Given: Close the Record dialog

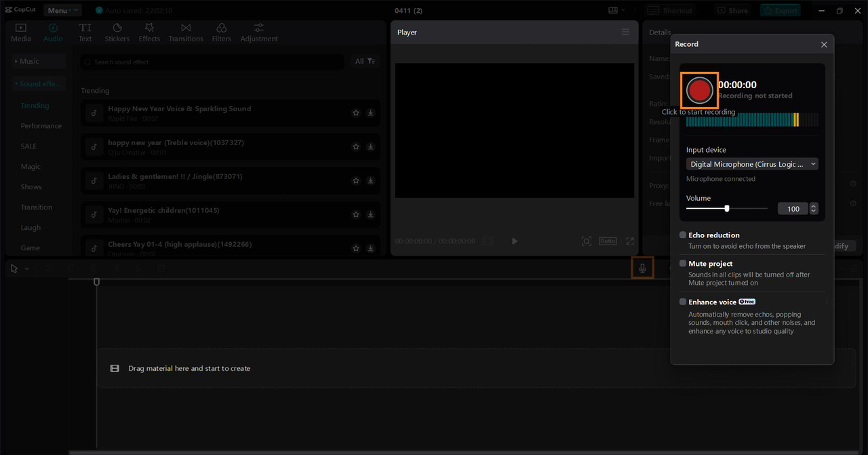Looking at the screenshot, I should pos(824,45).
